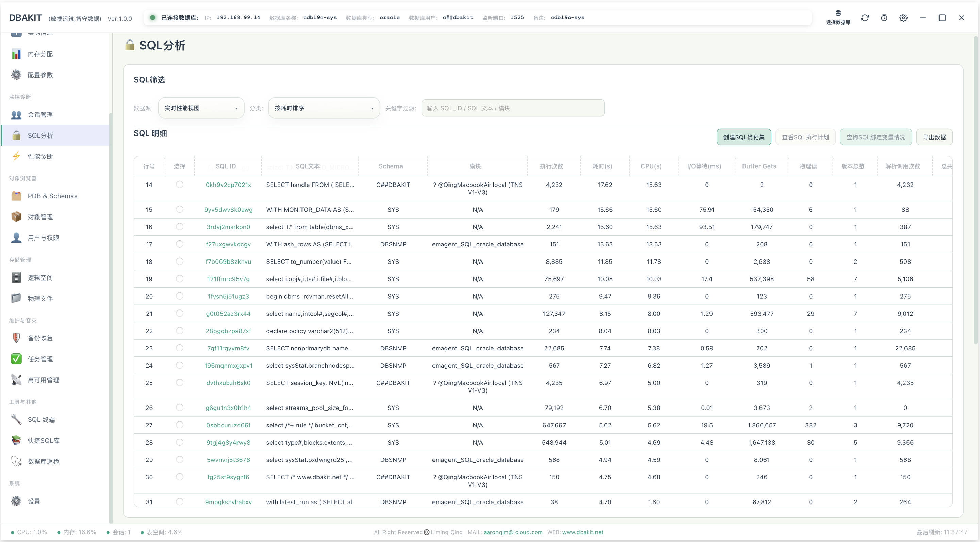980x542 pixels.
Task: Click the 导出数据 button
Action: pyautogui.click(x=934, y=137)
